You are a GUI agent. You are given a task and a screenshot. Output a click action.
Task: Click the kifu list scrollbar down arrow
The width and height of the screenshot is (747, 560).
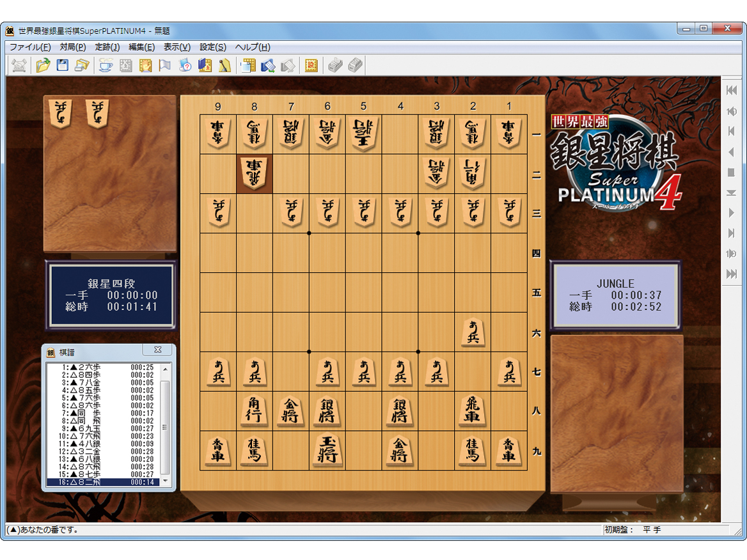pos(165,481)
